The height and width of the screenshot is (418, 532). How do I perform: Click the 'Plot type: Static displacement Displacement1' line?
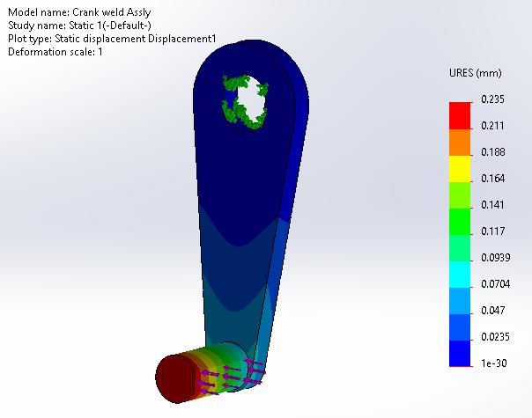[112, 39]
